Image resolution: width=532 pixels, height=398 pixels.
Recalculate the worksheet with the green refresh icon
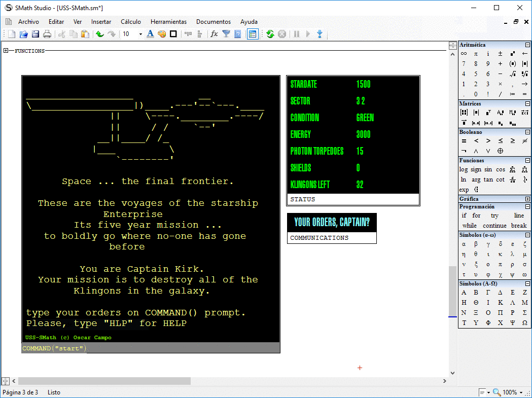269,34
